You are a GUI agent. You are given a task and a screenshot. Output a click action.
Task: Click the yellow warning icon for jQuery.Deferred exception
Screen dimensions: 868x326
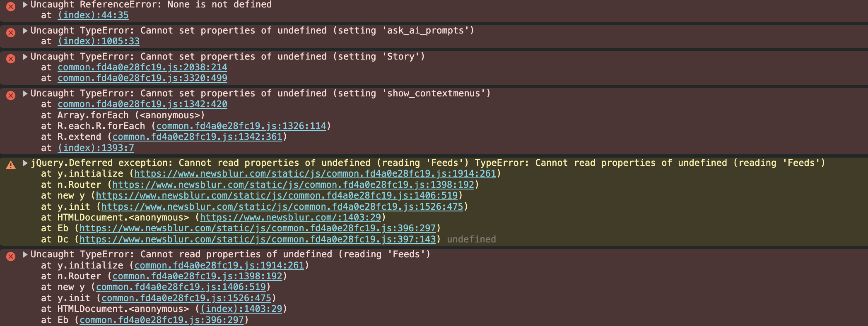tap(11, 165)
